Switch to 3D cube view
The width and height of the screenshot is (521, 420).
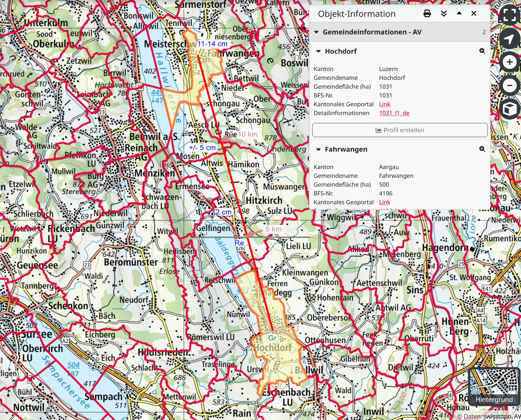click(510, 109)
